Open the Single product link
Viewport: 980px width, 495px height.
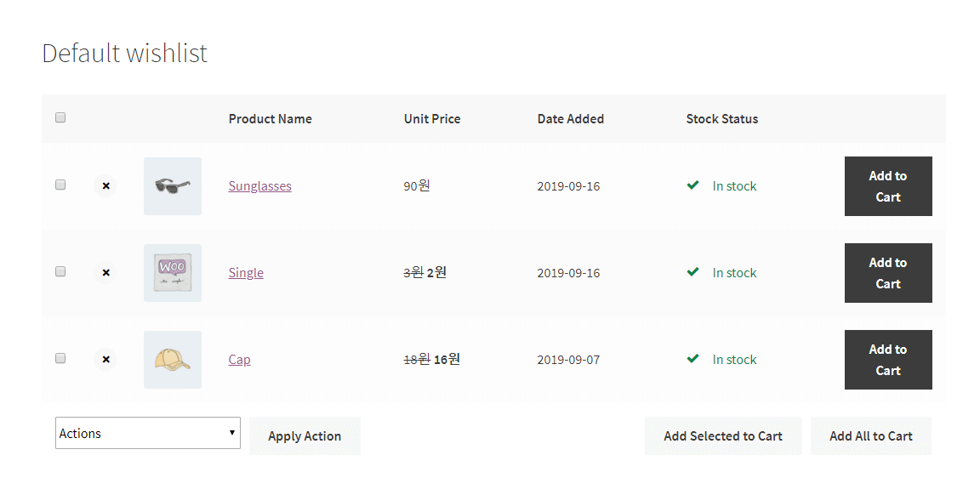tap(246, 273)
